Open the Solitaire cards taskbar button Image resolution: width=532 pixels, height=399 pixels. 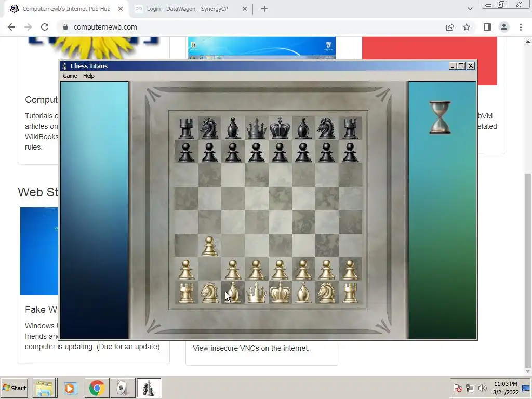click(123, 388)
